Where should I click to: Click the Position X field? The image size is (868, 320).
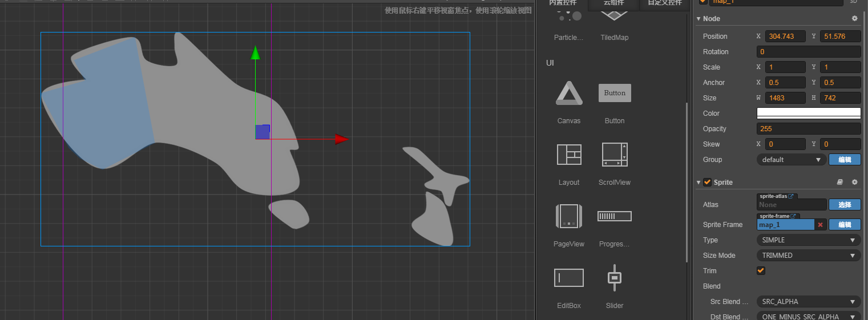pyautogui.click(x=785, y=37)
